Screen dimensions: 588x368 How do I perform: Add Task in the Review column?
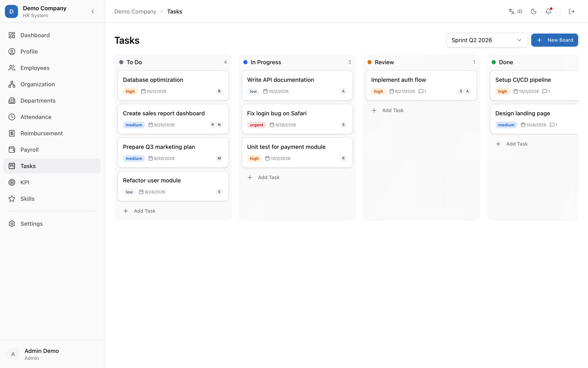(421, 110)
